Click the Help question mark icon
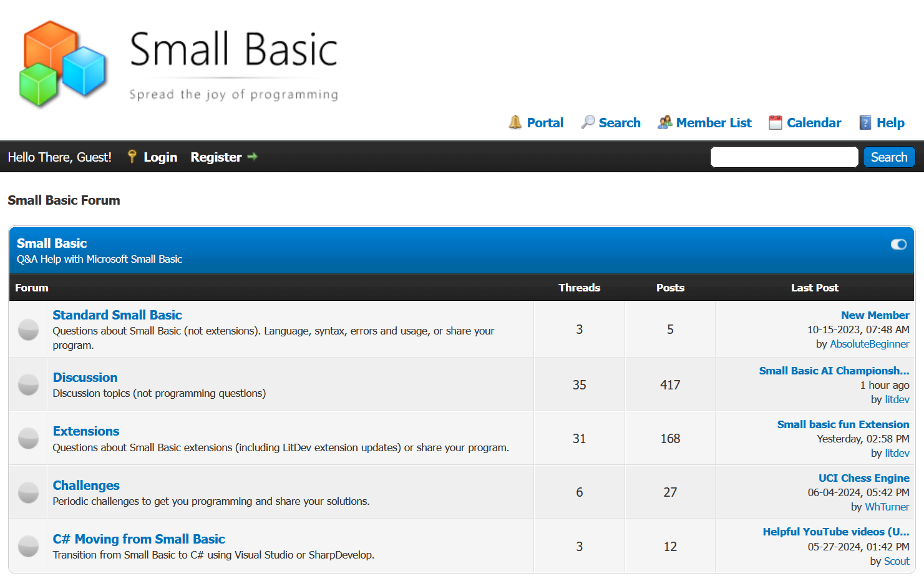 coord(865,122)
